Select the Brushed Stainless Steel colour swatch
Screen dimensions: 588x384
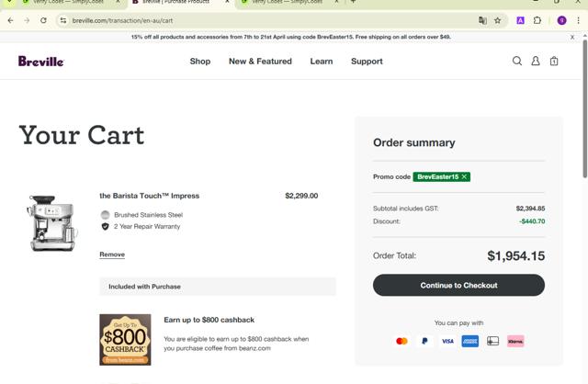pyautogui.click(x=105, y=215)
